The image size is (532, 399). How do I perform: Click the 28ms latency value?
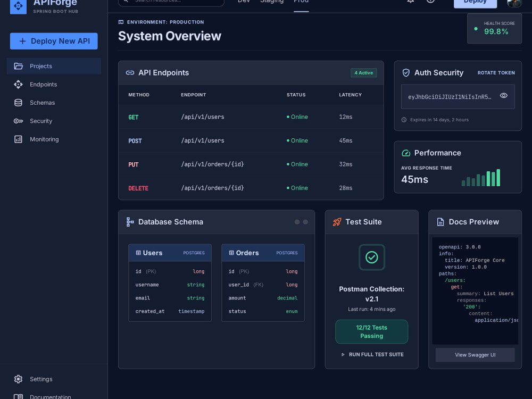(346, 188)
